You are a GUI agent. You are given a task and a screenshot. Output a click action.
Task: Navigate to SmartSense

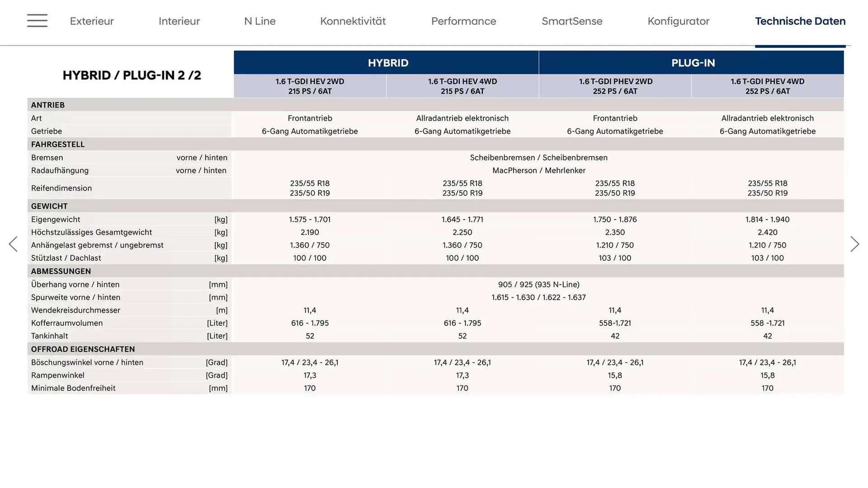tap(572, 21)
